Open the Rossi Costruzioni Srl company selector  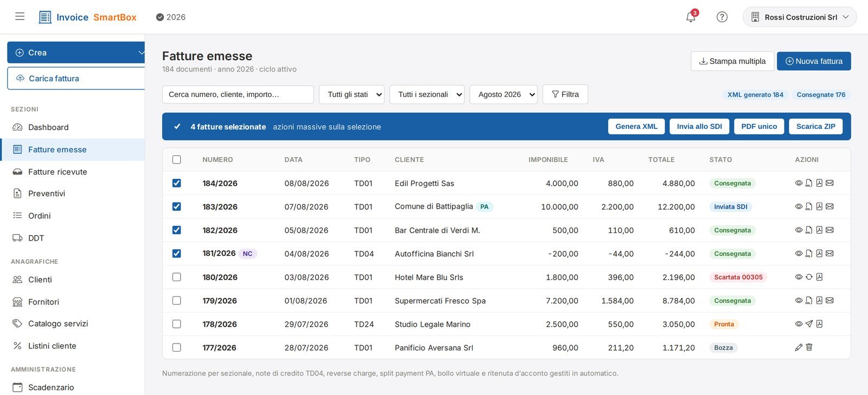pyautogui.click(x=800, y=17)
